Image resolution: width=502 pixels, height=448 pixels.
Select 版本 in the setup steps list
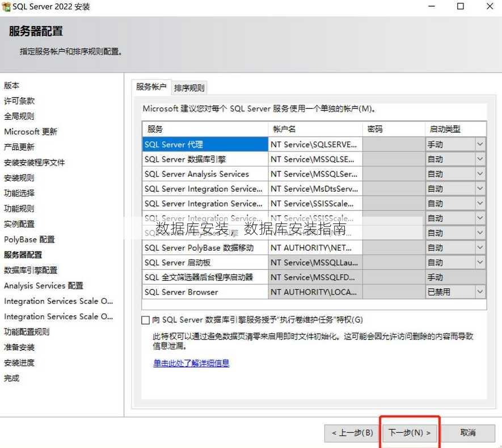coord(11,86)
